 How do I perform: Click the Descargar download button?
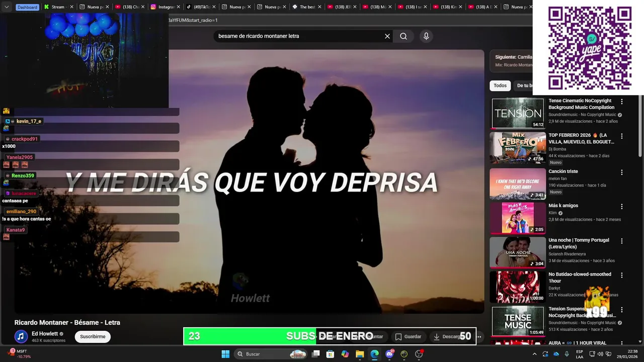point(449,336)
